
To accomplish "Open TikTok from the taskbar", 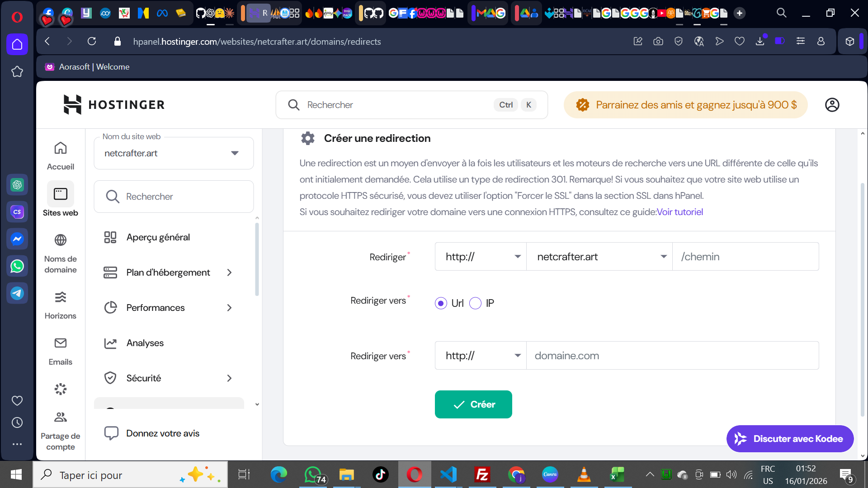I will (381, 474).
